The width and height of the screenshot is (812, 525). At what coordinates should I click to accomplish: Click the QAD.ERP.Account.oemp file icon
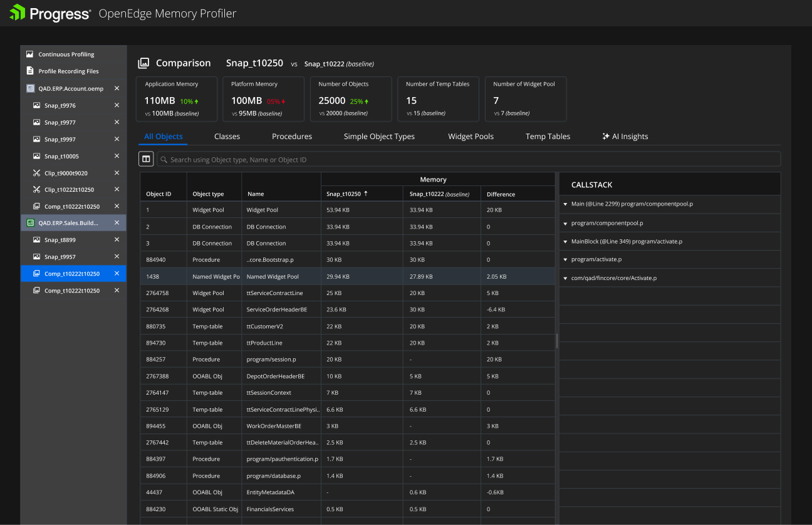coord(30,88)
